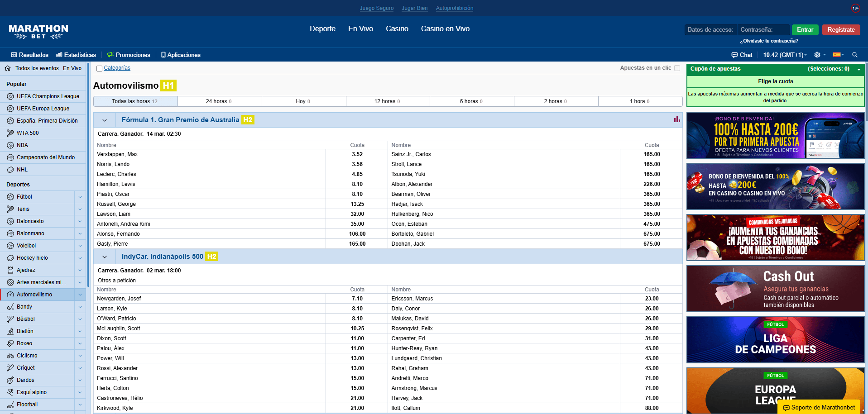Screen dimensions: 868x414
Task: Open Promociones in the secondary bar
Action: tap(129, 55)
